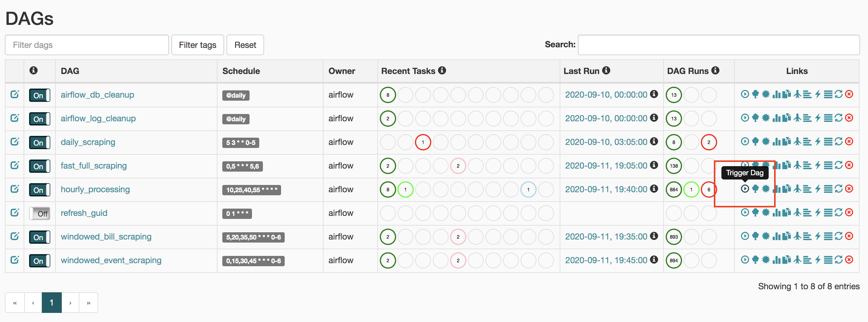Toggle airflow_db_cleanup DAG off
Image resolution: width=868 pixels, height=322 pixels.
pos(39,95)
